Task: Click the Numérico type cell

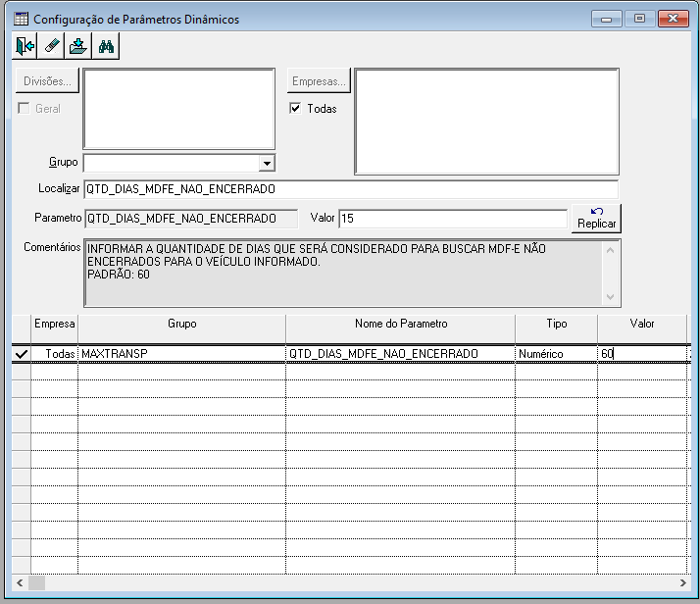Action: (x=556, y=354)
